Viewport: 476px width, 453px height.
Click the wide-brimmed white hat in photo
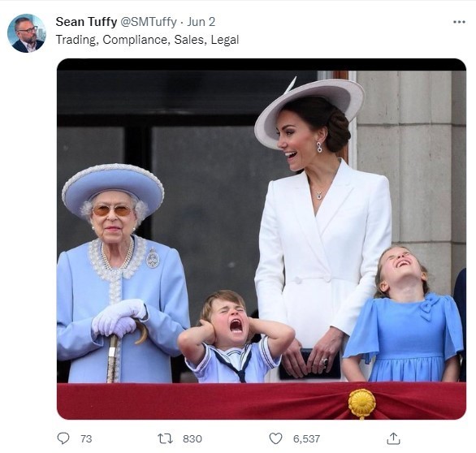(309, 112)
